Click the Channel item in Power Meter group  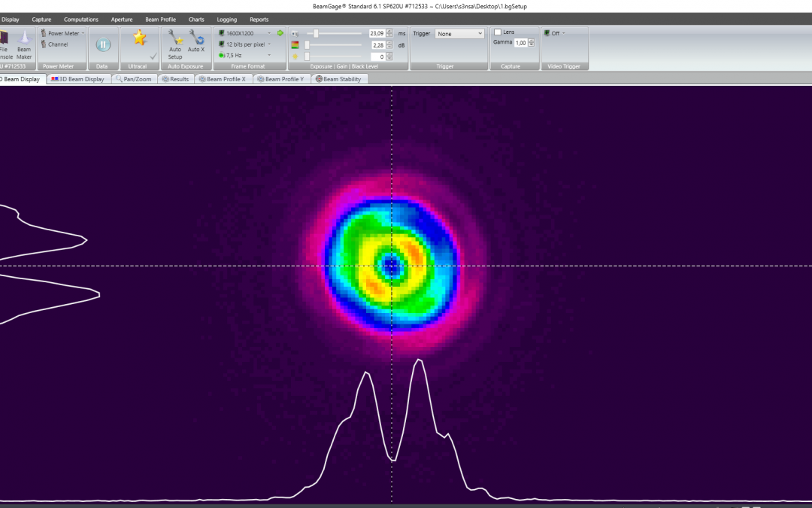[x=54, y=44]
